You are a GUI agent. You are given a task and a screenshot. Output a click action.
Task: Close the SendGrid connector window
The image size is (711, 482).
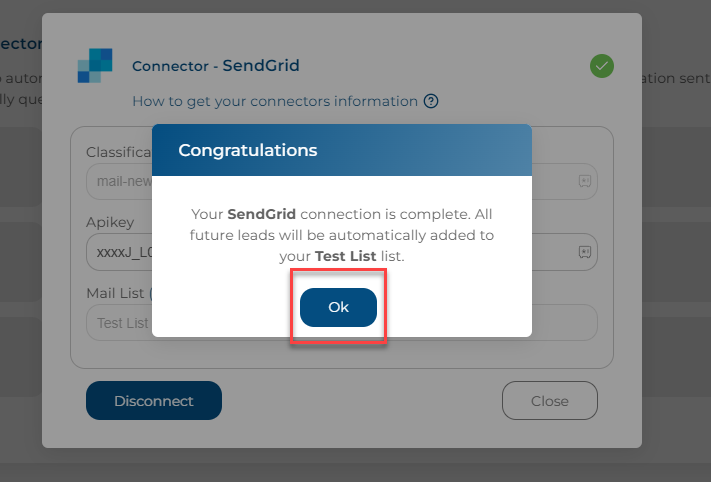click(550, 400)
